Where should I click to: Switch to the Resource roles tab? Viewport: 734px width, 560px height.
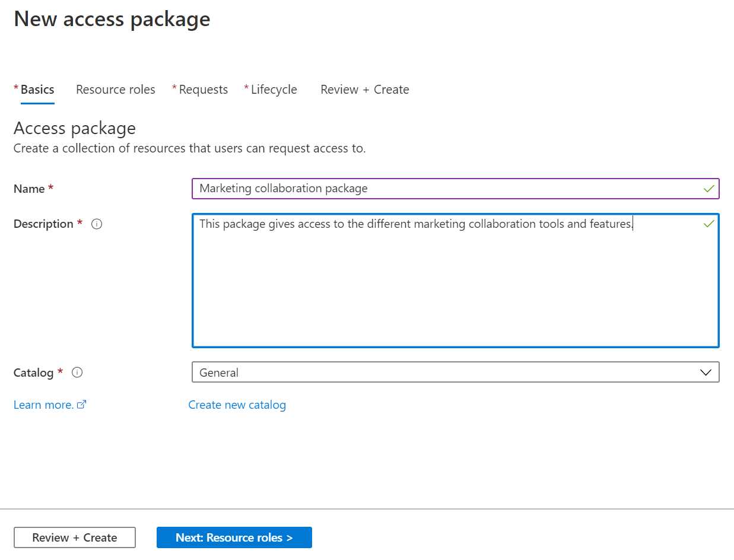(115, 89)
